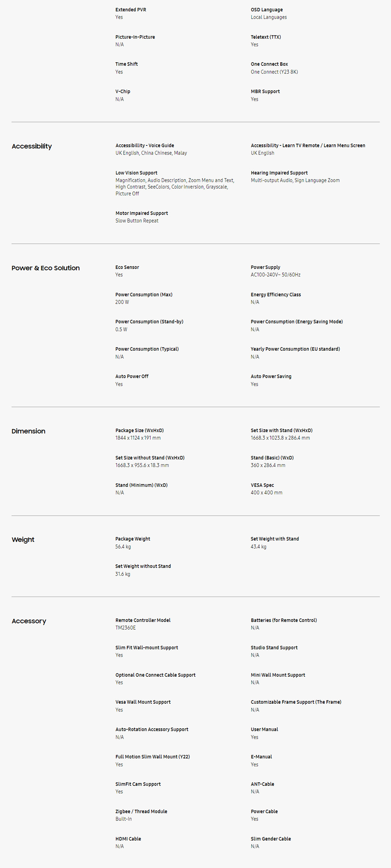
Task: Click the Hearing Impaired Support label
Action: [x=279, y=173]
